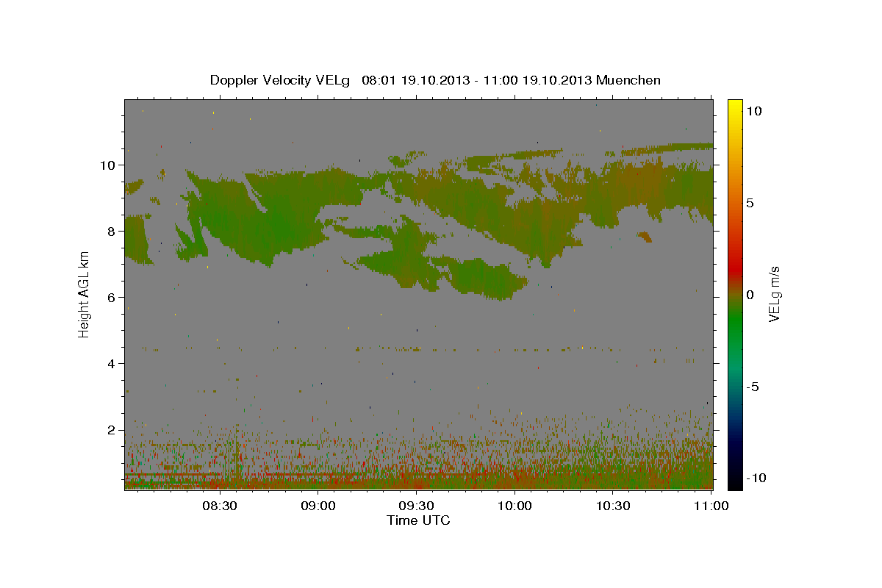Image resolution: width=882 pixels, height=588 pixels.
Task: Click the colorbar tick label '0'
Action: pos(751,295)
